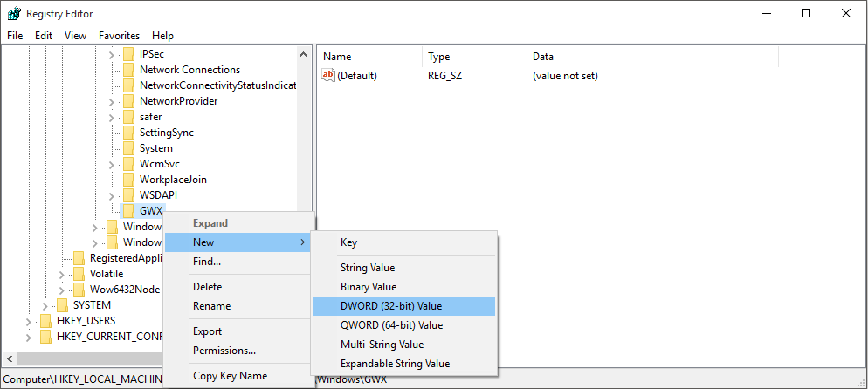868x389 pixels.
Task: Expand the HKEY_CURRENT_CONFIG hive
Action: 29,337
